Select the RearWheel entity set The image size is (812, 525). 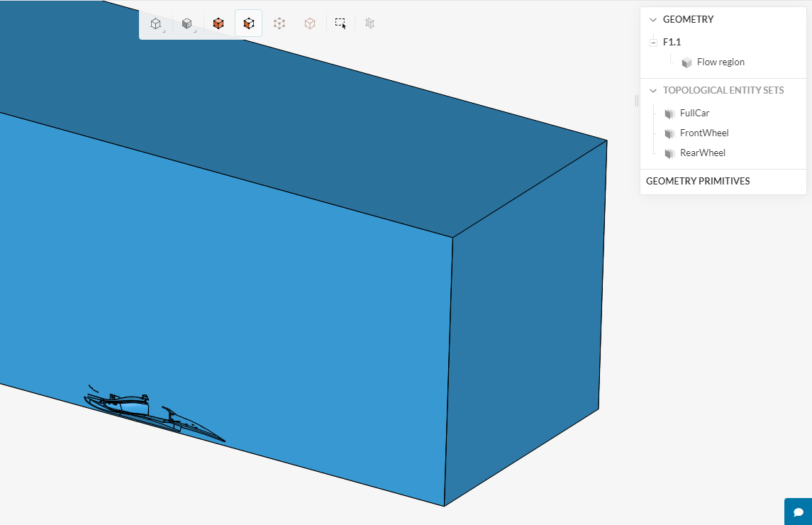[702, 153]
